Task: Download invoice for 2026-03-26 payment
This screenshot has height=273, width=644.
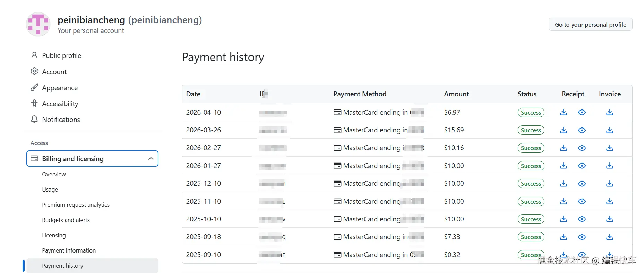Action: 610,130
